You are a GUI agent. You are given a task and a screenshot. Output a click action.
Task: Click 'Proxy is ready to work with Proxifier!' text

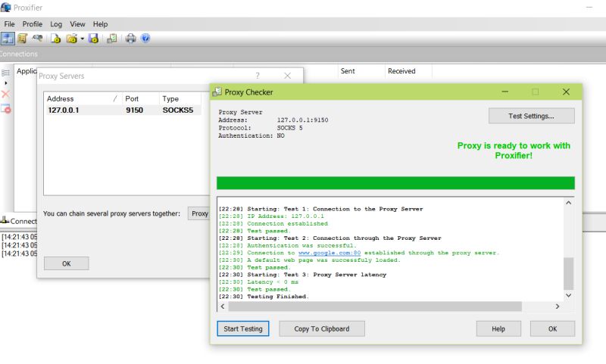(514, 151)
